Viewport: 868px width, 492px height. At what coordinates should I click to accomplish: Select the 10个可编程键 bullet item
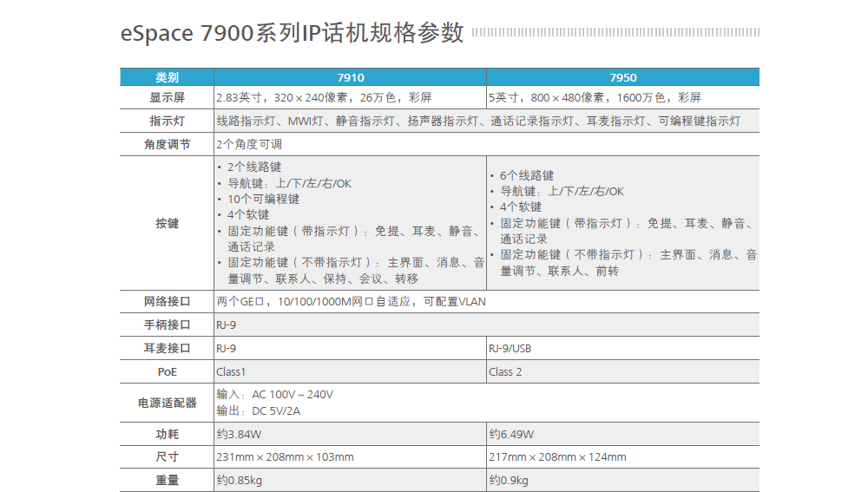point(264,199)
